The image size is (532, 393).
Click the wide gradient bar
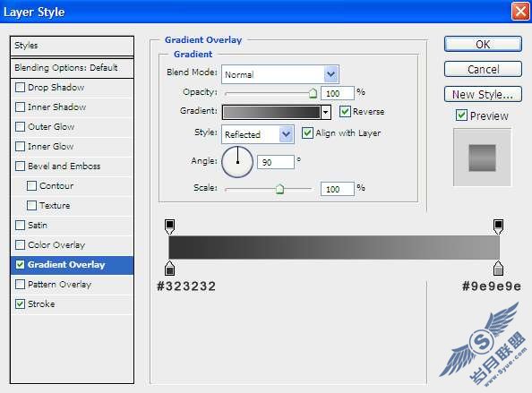coord(334,248)
